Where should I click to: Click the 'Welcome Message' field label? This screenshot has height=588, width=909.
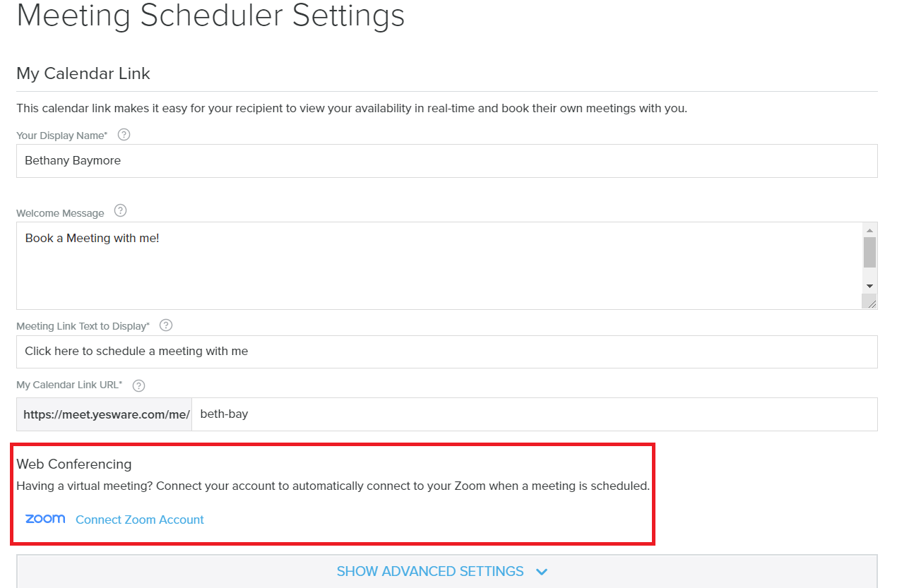coord(60,213)
